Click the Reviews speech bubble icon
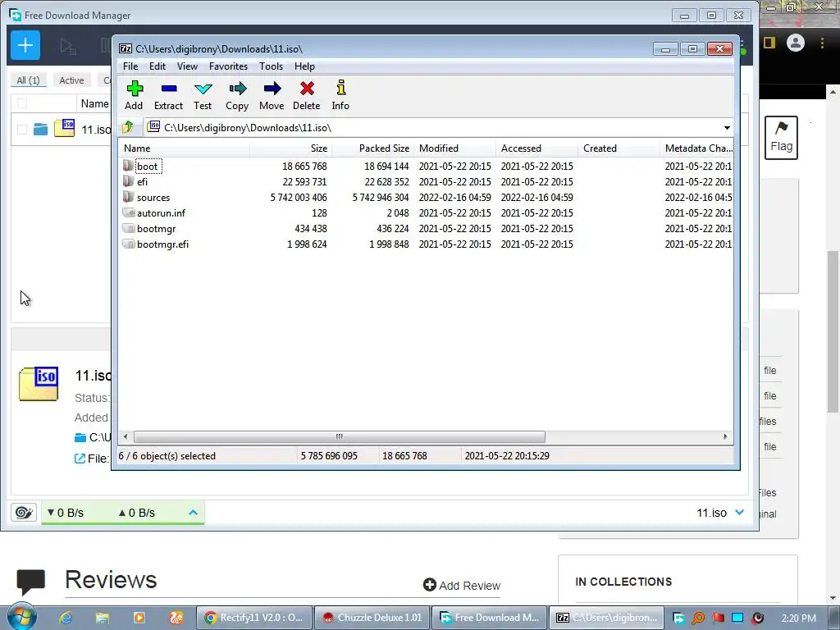This screenshot has width=840, height=630. click(x=30, y=582)
